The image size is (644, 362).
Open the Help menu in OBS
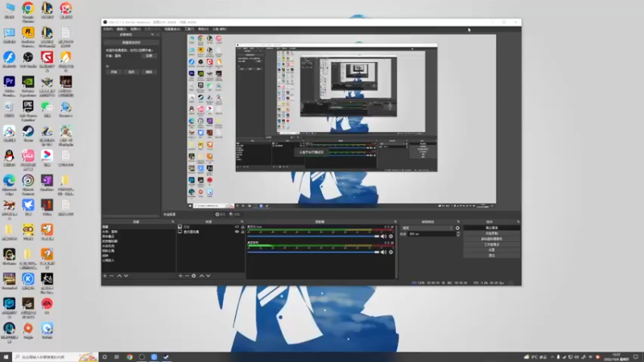(203, 29)
